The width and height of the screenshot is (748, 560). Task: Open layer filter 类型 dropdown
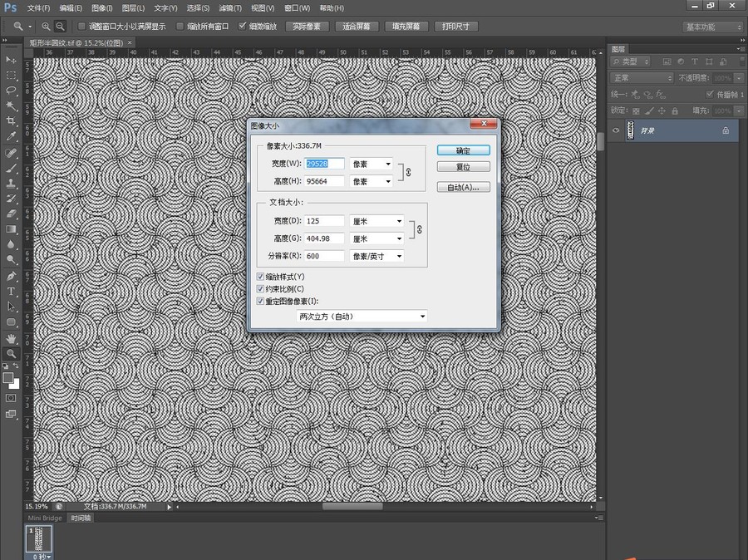click(x=631, y=61)
